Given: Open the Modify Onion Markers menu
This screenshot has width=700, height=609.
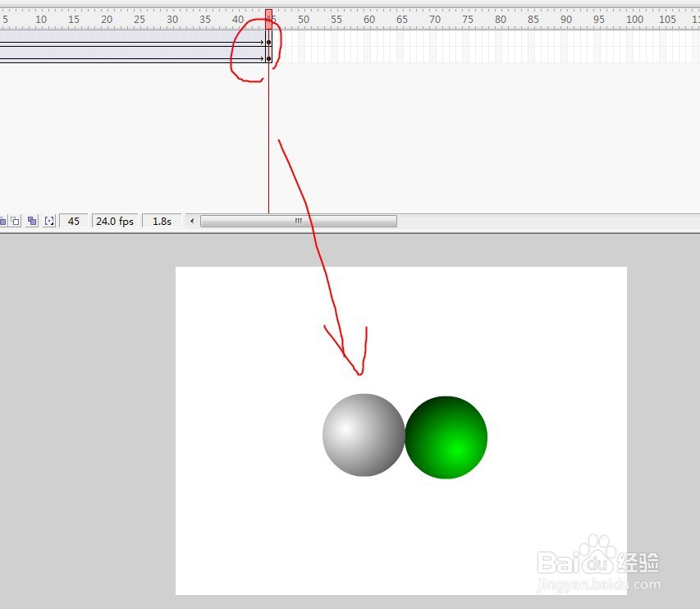Looking at the screenshot, I should (49, 221).
